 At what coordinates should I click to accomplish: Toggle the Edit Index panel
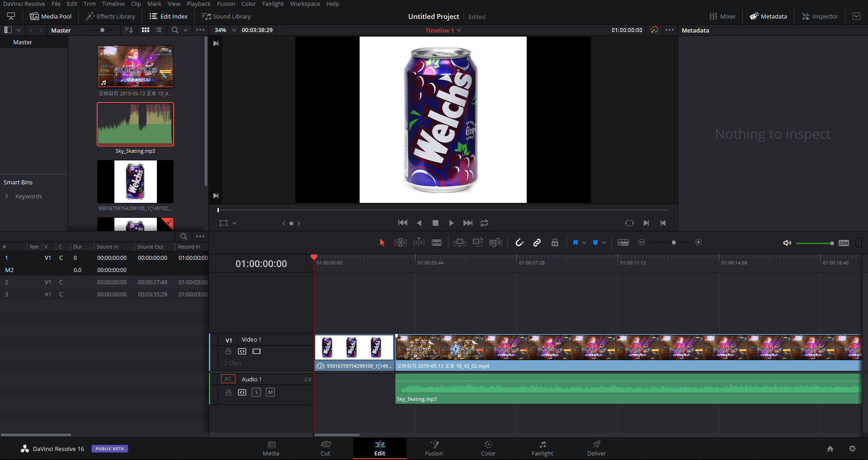[169, 16]
